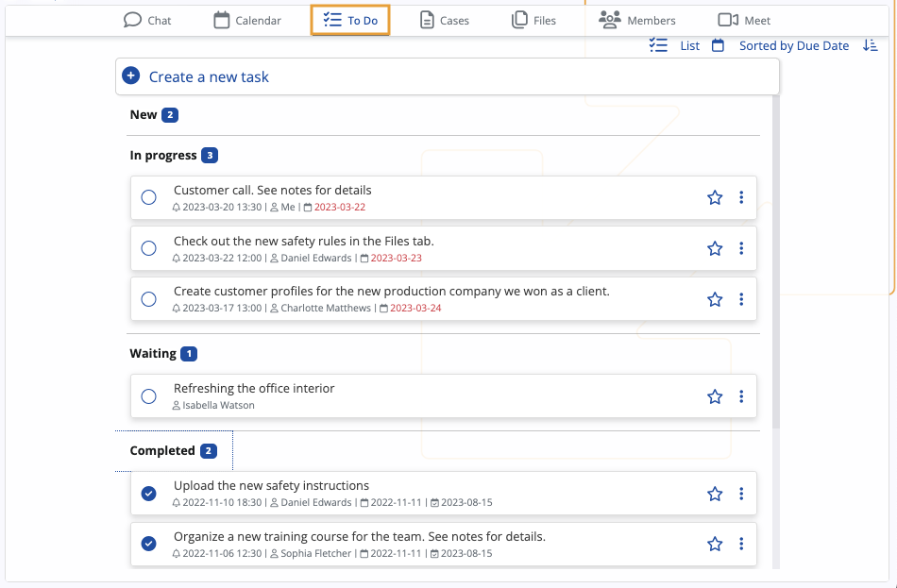This screenshot has height=588, width=897.
Task: Click calendar icon beside Sorted by Due Date
Action: 718,45
